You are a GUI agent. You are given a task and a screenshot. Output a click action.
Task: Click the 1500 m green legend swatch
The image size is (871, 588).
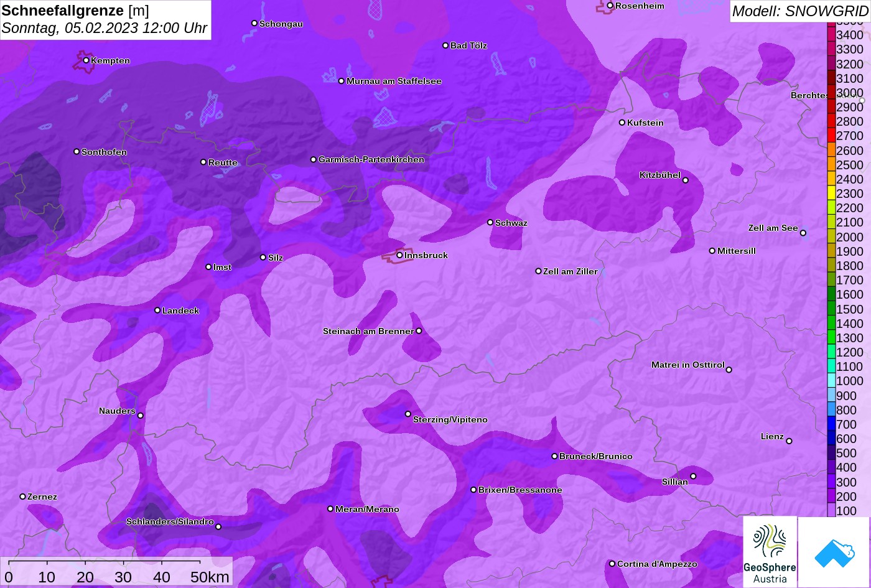coord(831,309)
